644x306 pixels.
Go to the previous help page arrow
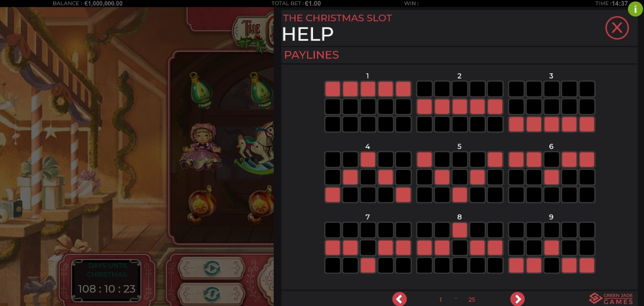point(399,299)
